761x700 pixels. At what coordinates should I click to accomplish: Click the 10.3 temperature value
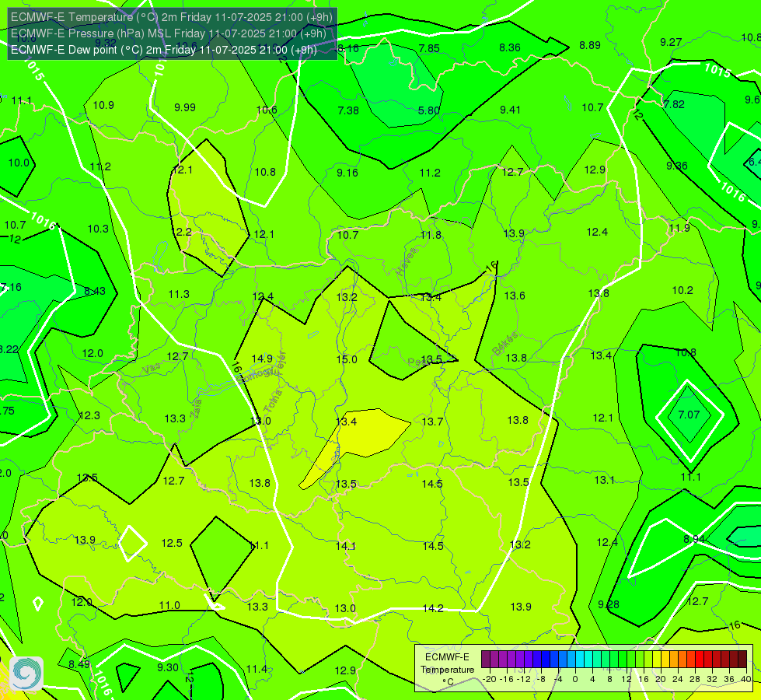pos(98,229)
